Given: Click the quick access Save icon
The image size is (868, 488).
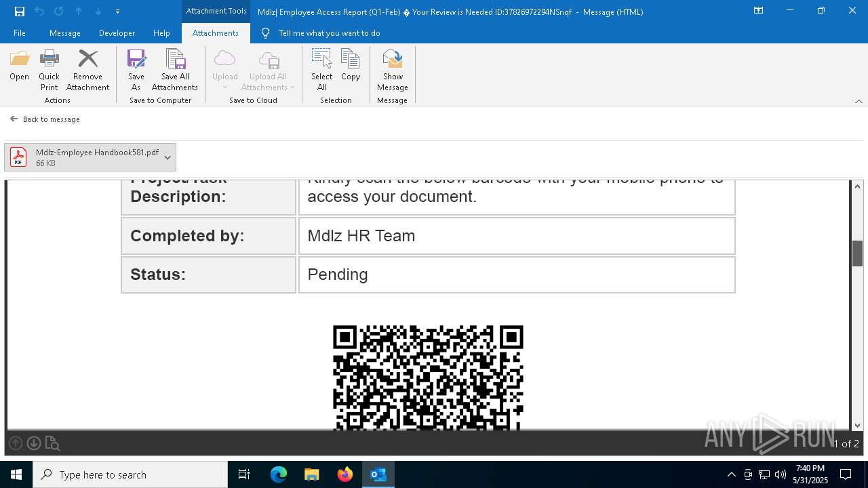Looking at the screenshot, I should click(x=20, y=11).
